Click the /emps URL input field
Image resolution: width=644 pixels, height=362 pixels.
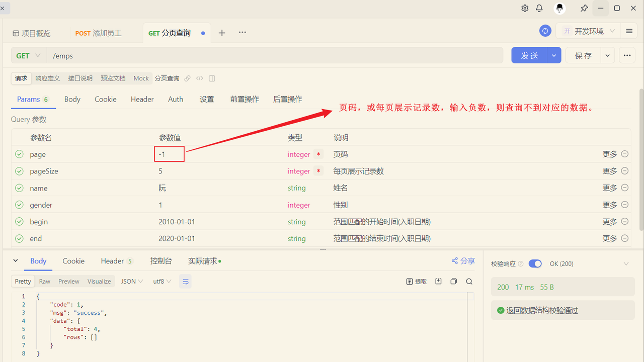pos(275,56)
